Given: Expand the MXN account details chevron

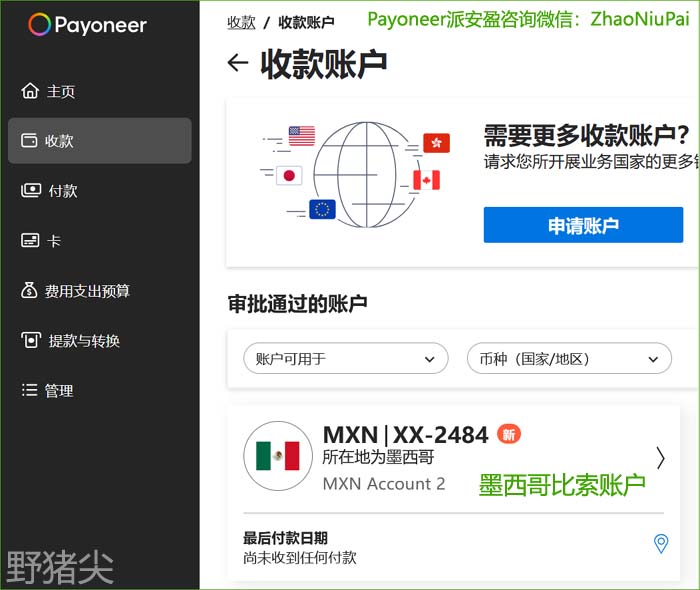Looking at the screenshot, I should (661, 458).
